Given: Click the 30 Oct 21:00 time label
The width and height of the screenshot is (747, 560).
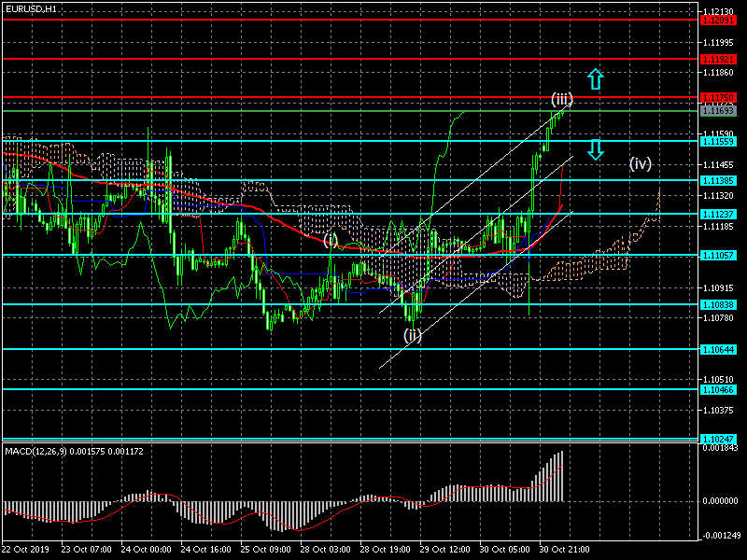Looking at the screenshot, I should (565, 549).
